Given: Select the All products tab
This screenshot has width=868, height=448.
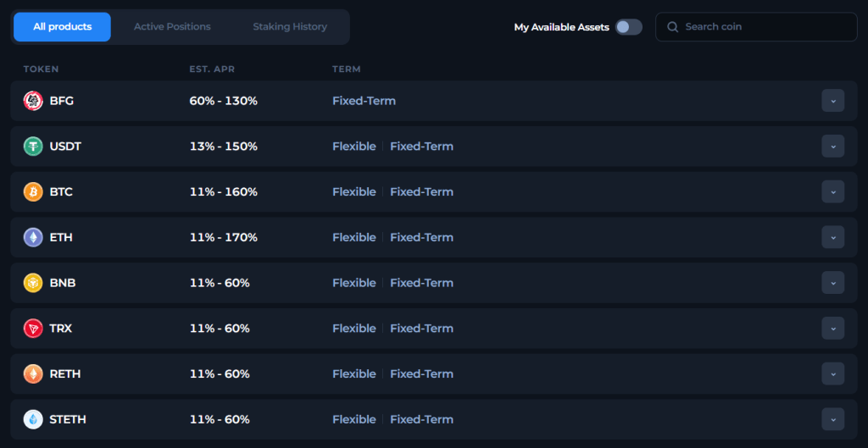Looking at the screenshot, I should pos(63,27).
